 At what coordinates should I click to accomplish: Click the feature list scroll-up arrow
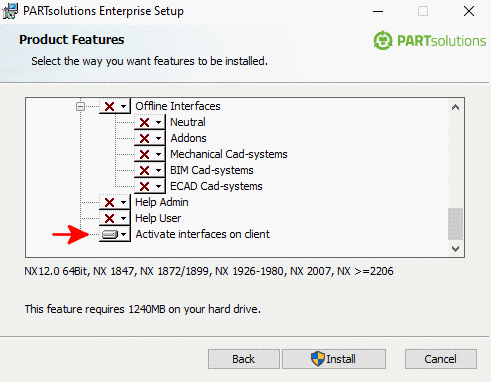coord(455,107)
